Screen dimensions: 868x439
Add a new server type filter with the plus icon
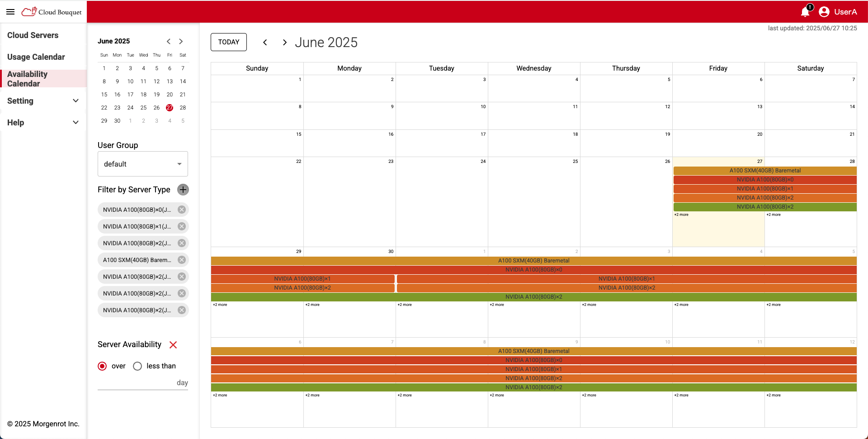click(x=183, y=190)
